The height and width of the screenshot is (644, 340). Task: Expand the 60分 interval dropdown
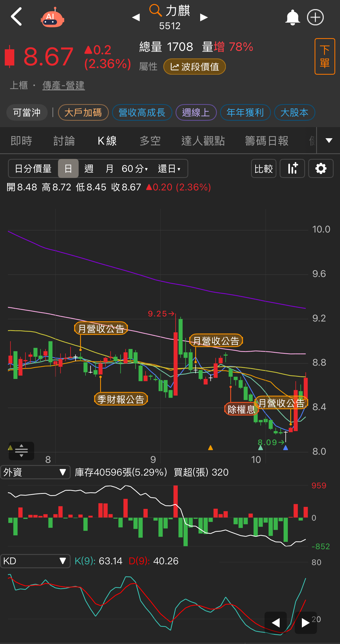[135, 168]
